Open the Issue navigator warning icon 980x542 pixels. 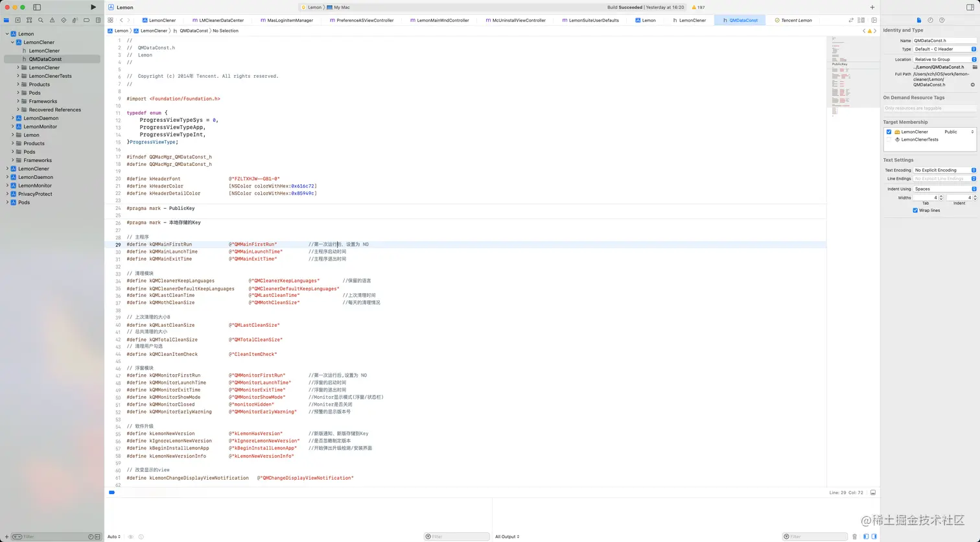point(52,20)
